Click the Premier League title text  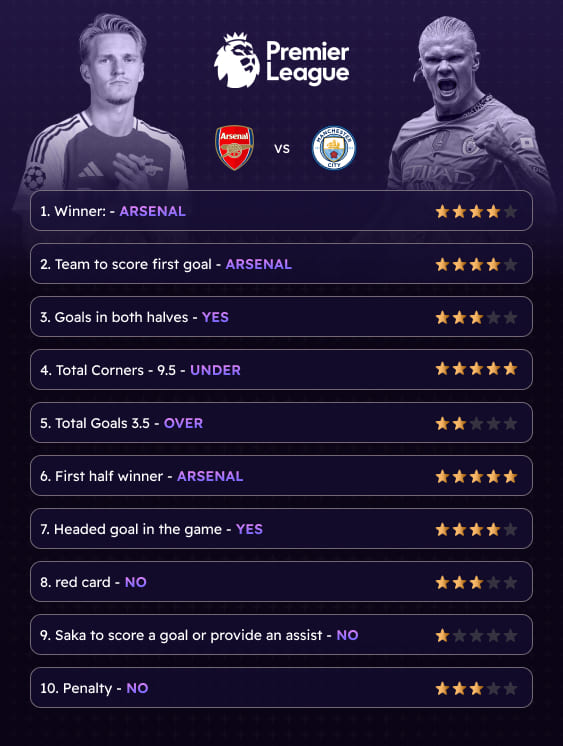tap(307, 62)
